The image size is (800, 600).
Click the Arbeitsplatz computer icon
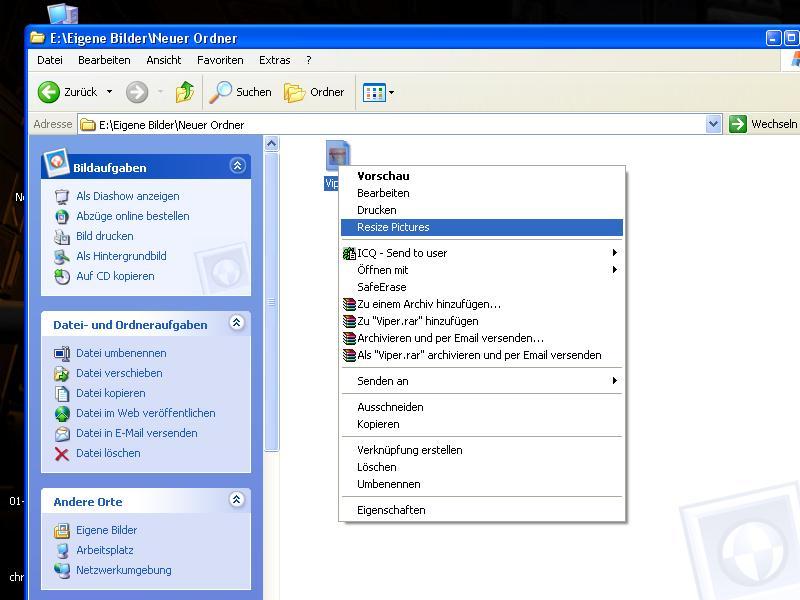62,551
